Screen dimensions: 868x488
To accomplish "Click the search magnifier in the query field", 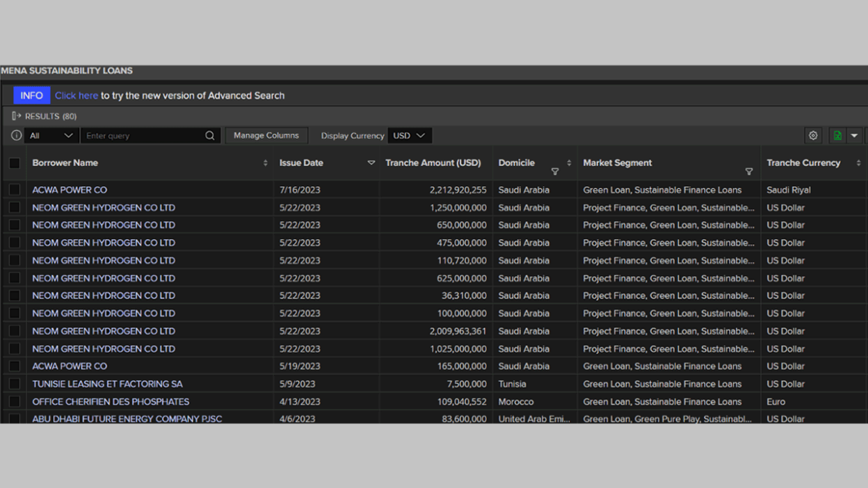I will pyautogui.click(x=209, y=135).
